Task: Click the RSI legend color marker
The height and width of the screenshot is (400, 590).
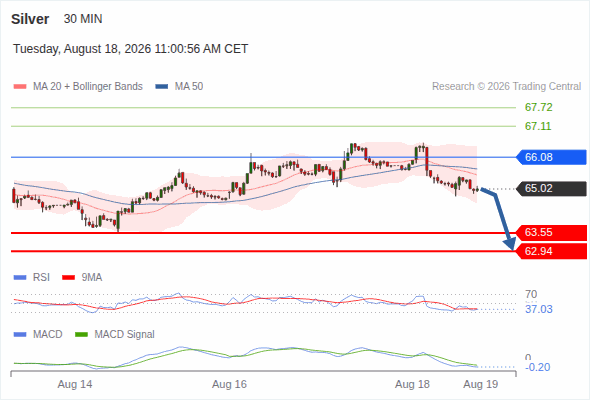Action: (20, 278)
